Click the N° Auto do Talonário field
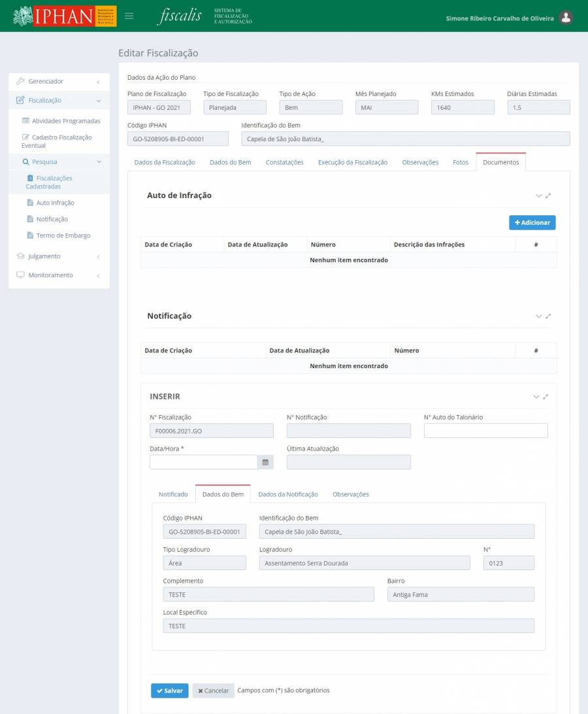Image resolution: width=588 pixels, height=714 pixels. click(x=485, y=430)
